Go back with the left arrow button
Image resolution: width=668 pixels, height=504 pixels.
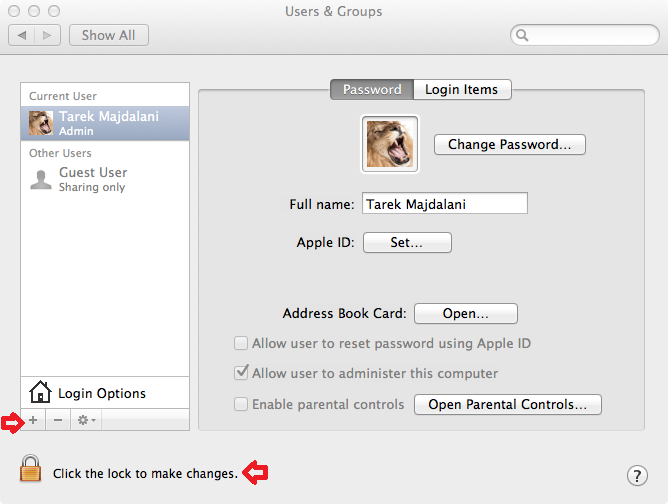(21, 35)
